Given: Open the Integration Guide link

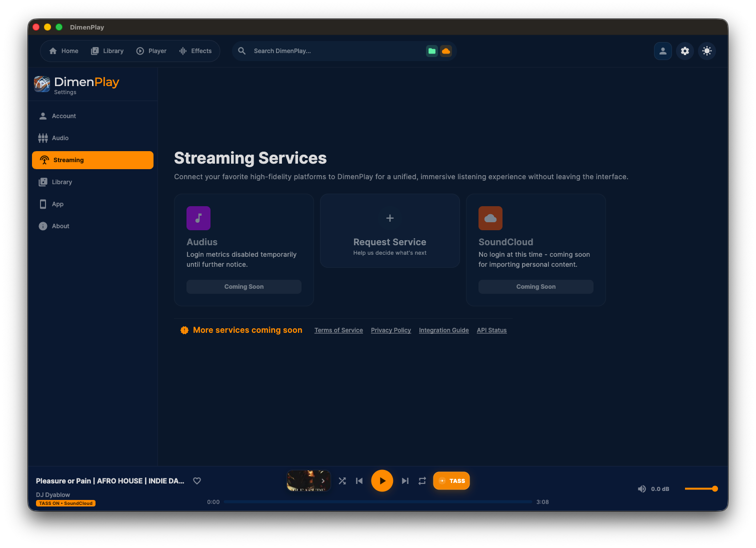Looking at the screenshot, I should [x=444, y=330].
